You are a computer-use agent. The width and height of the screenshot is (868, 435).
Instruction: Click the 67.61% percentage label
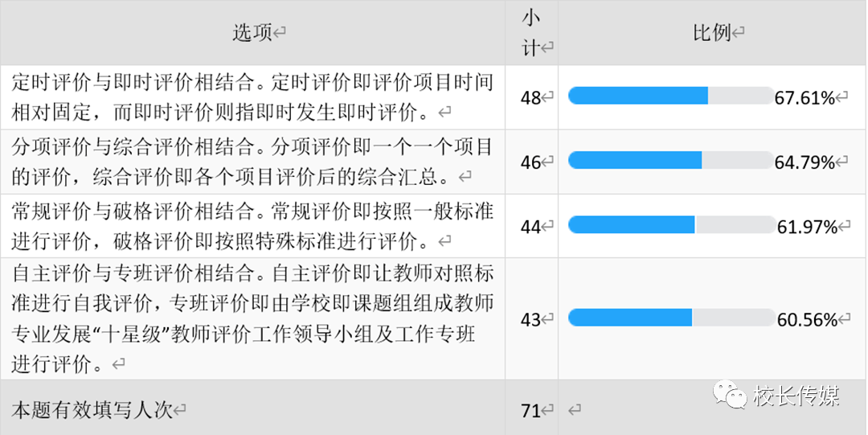pos(805,98)
